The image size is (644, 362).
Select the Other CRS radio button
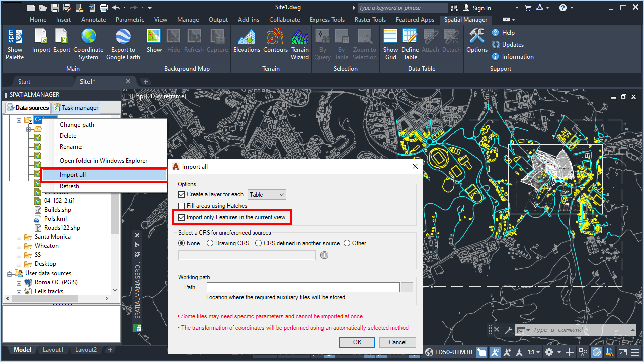click(x=347, y=243)
